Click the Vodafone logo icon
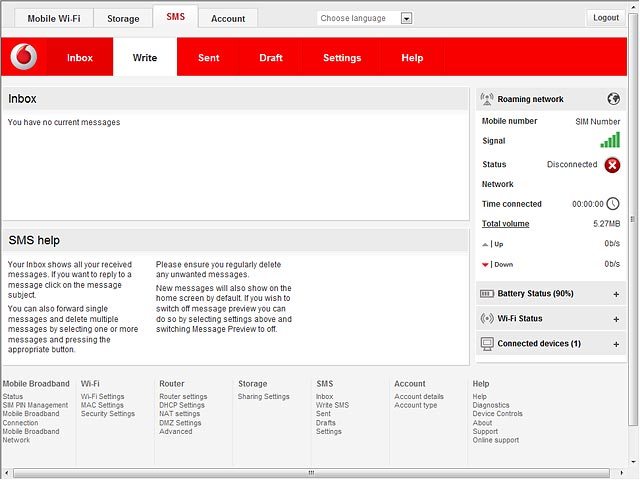This screenshot has height=480, width=640. point(24,57)
